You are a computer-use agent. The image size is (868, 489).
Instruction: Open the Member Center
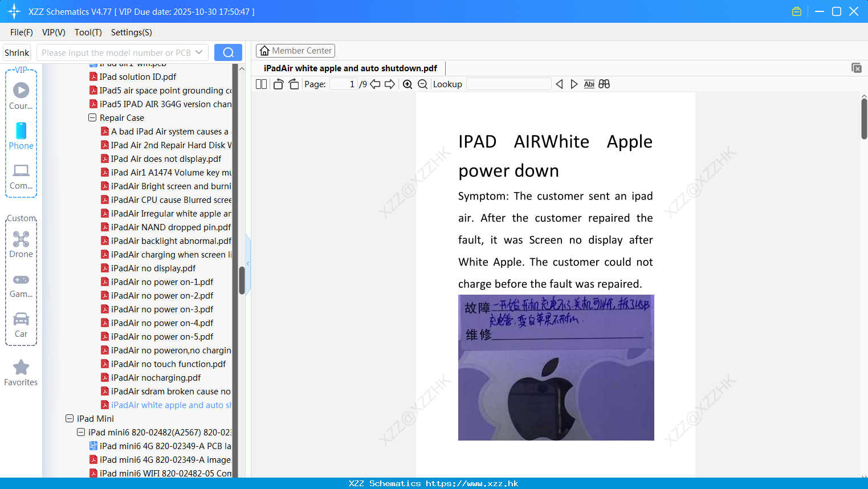tap(295, 51)
